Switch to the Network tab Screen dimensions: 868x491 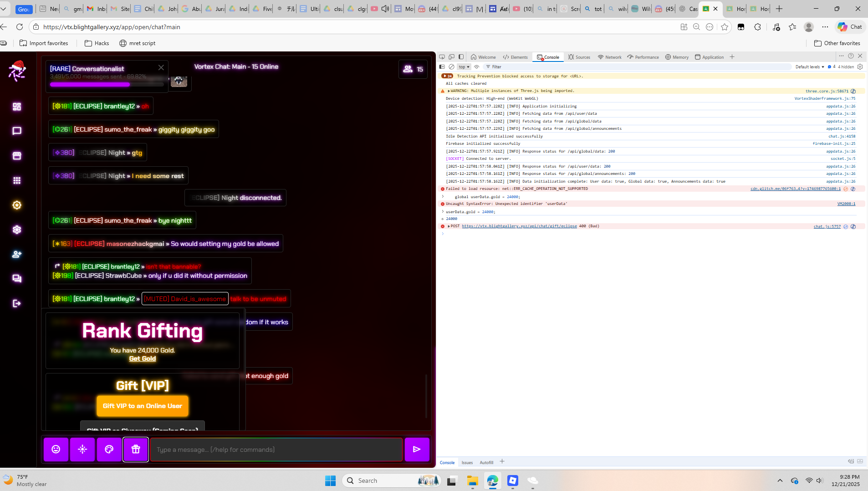coord(609,57)
